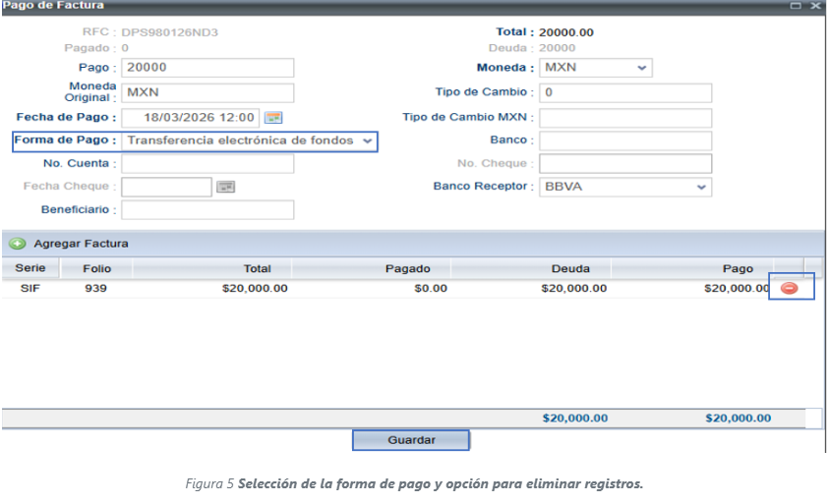Image resolution: width=829 pixels, height=504 pixels.
Task: Expand the Forma de Pago dropdown
Action: [367, 140]
